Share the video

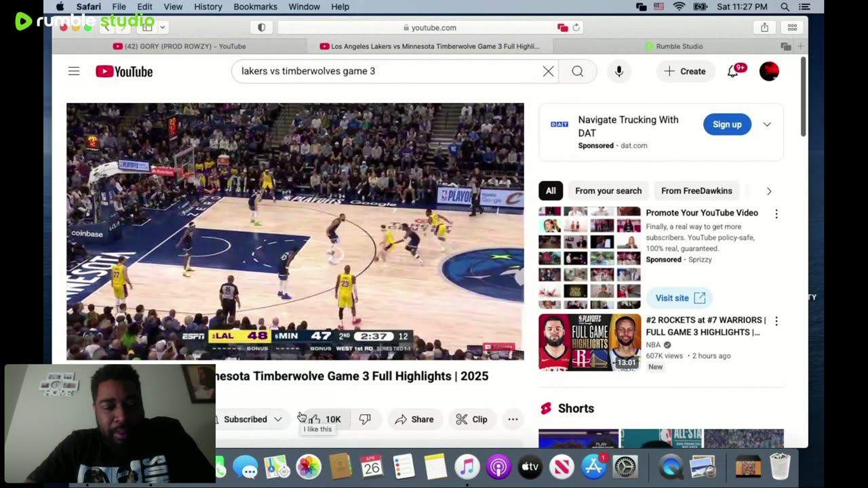click(x=414, y=420)
